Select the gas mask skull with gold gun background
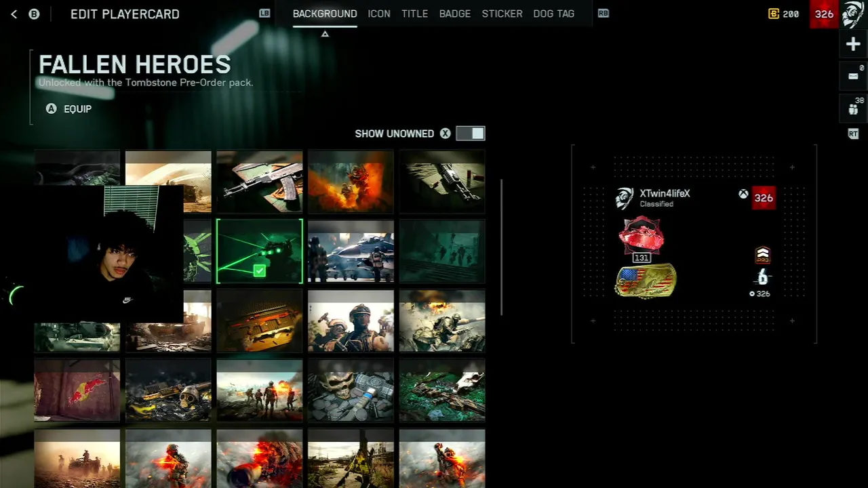Screen dimensions: 868x488 168,391
